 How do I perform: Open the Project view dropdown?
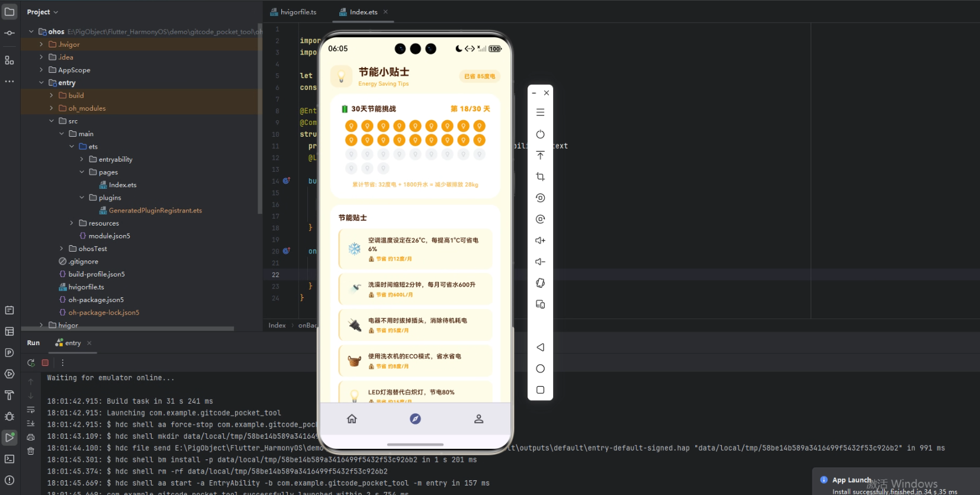pos(43,12)
